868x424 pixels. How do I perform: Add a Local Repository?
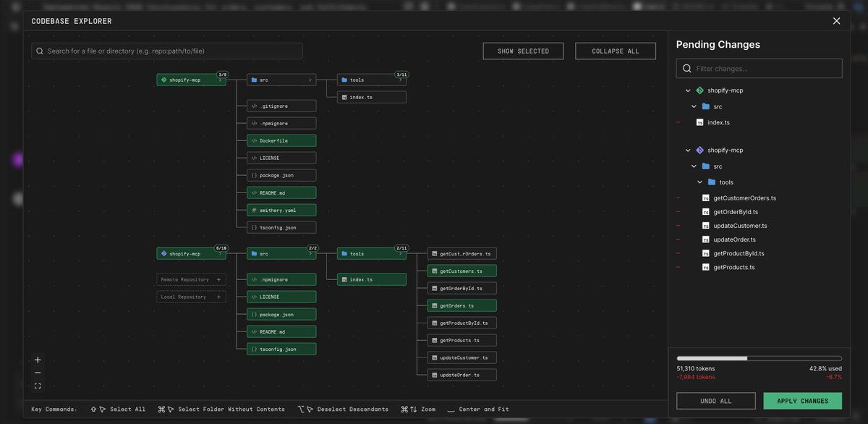point(191,297)
